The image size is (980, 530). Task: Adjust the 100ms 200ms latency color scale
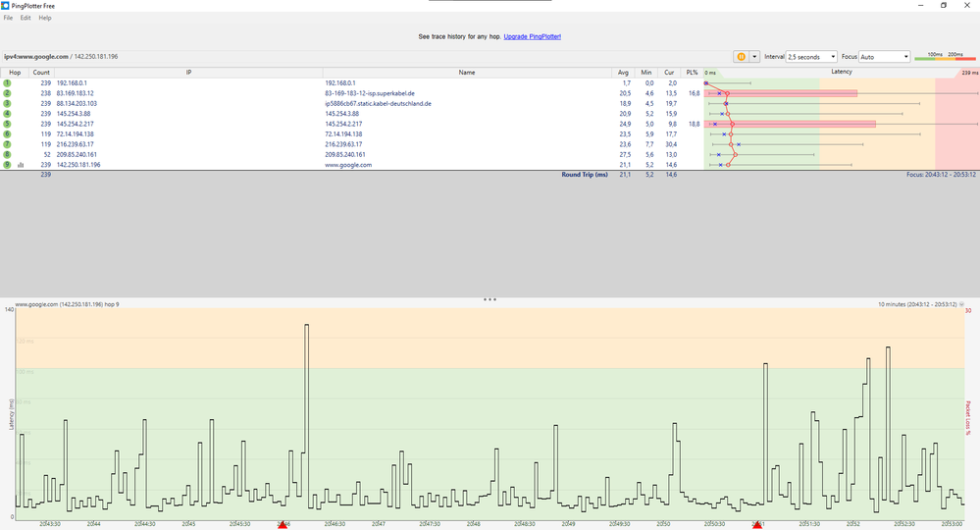click(x=945, y=56)
